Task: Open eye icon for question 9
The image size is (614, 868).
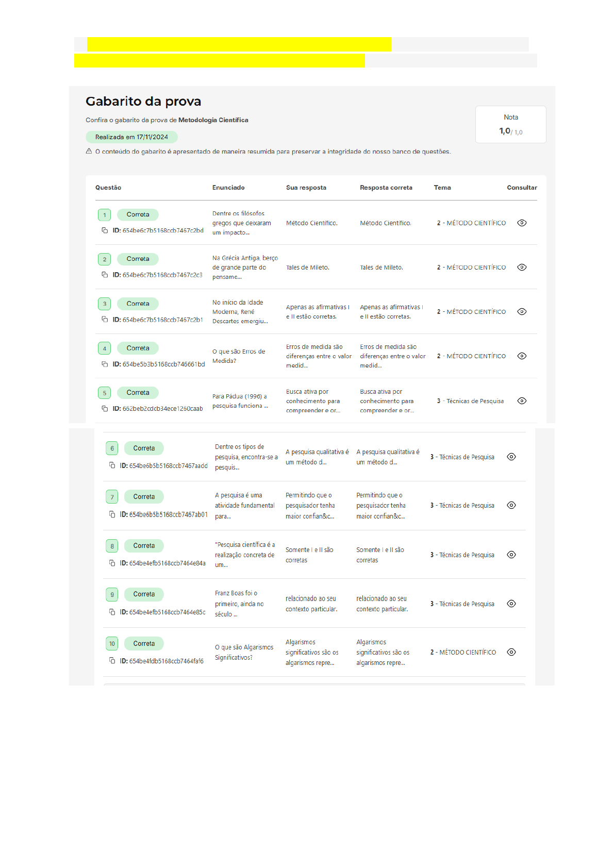Action: [511, 604]
